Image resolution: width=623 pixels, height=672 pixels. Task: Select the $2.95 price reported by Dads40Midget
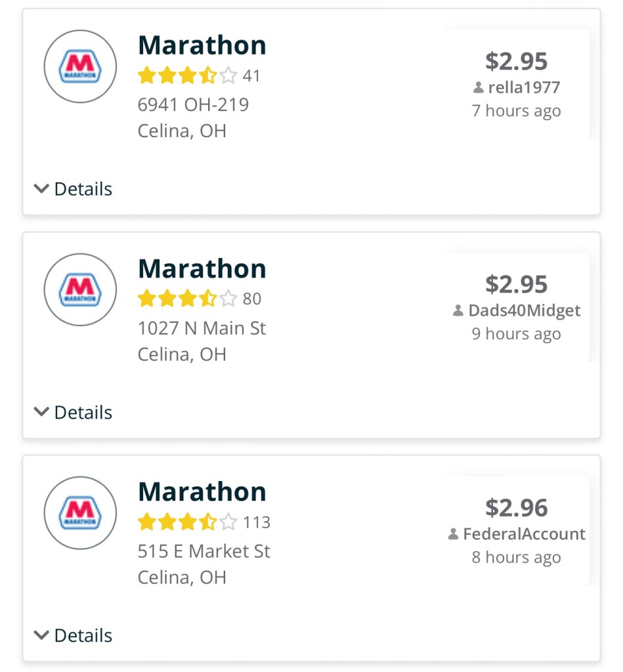(516, 284)
